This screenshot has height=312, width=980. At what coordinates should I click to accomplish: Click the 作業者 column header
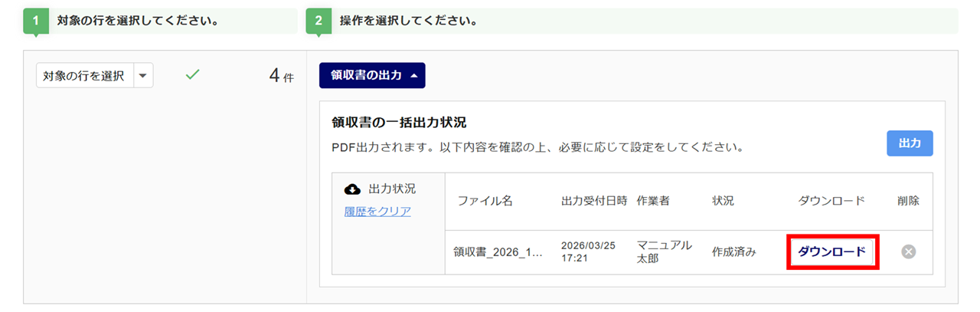pyautogui.click(x=653, y=201)
